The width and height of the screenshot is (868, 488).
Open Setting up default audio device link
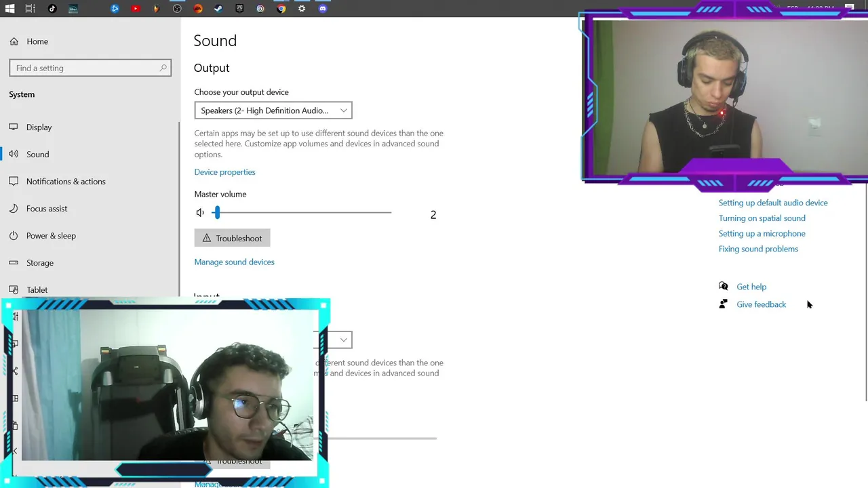pyautogui.click(x=773, y=203)
